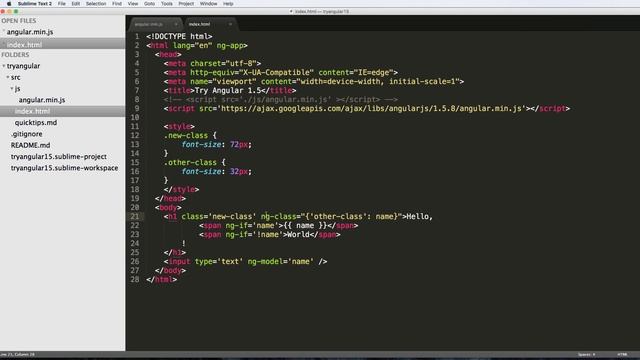640x360 pixels.
Task: Click 'Try Angular 1.5' title text
Action: 228,91
